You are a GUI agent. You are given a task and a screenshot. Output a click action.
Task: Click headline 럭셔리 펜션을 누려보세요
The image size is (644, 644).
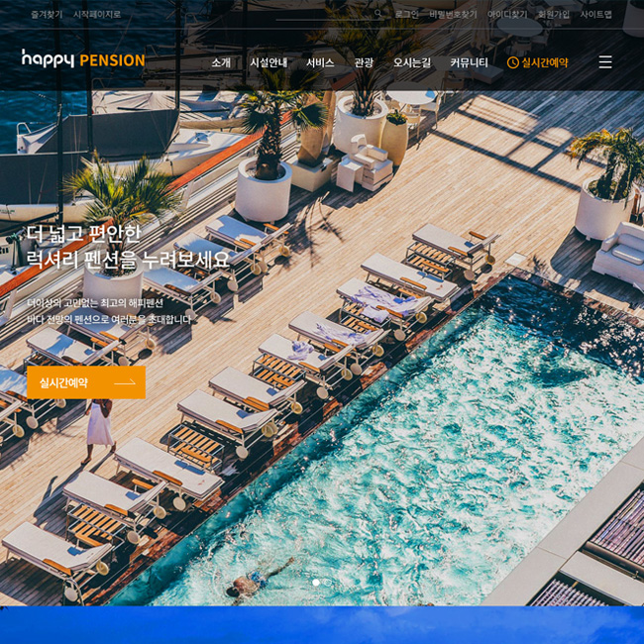pyautogui.click(x=128, y=260)
